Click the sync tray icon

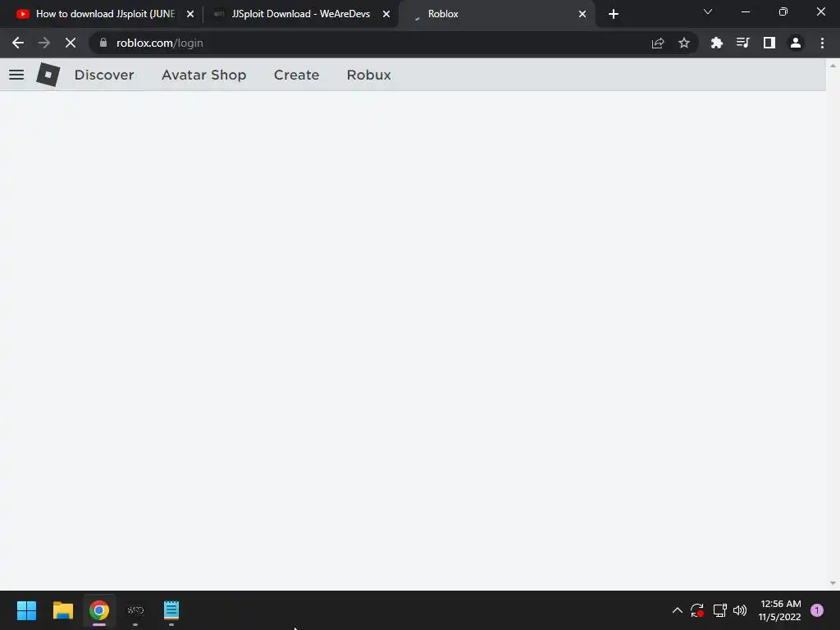tap(697, 610)
